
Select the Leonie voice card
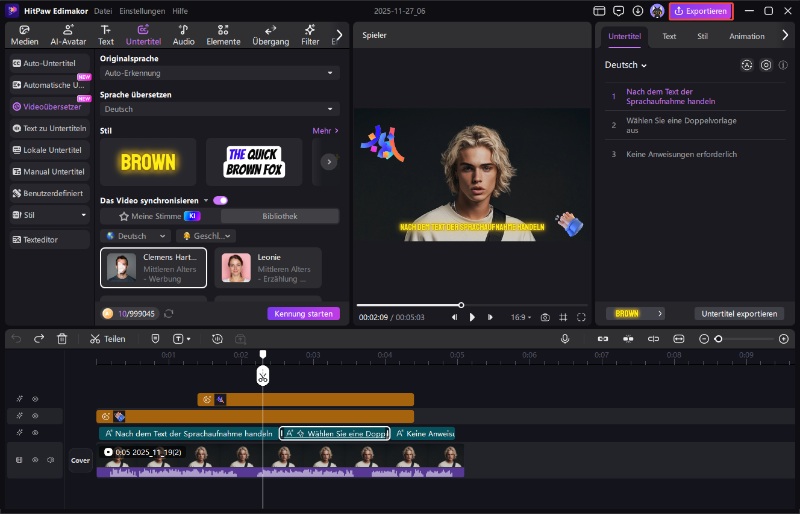268,268
